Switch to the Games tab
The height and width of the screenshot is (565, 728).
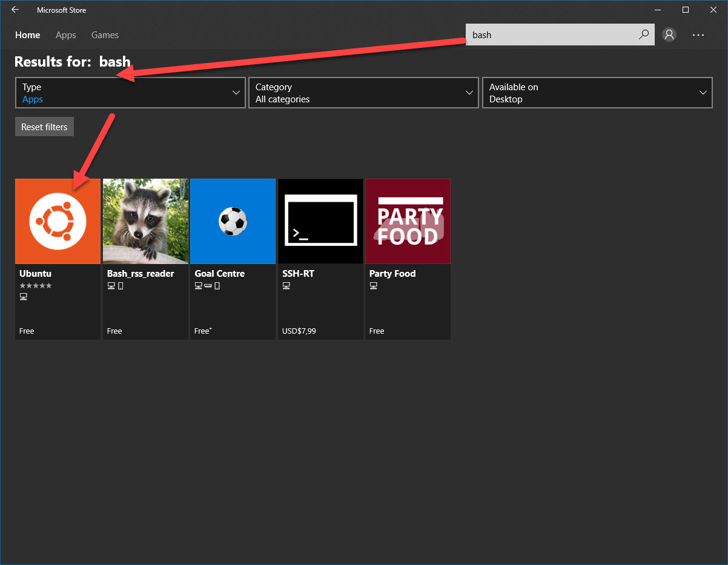point(105,35)
